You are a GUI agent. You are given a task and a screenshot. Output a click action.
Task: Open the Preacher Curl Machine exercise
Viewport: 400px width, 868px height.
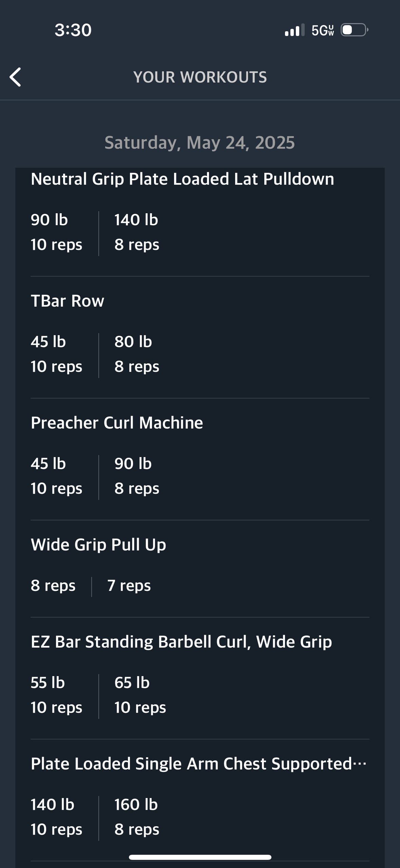(117, 423)
